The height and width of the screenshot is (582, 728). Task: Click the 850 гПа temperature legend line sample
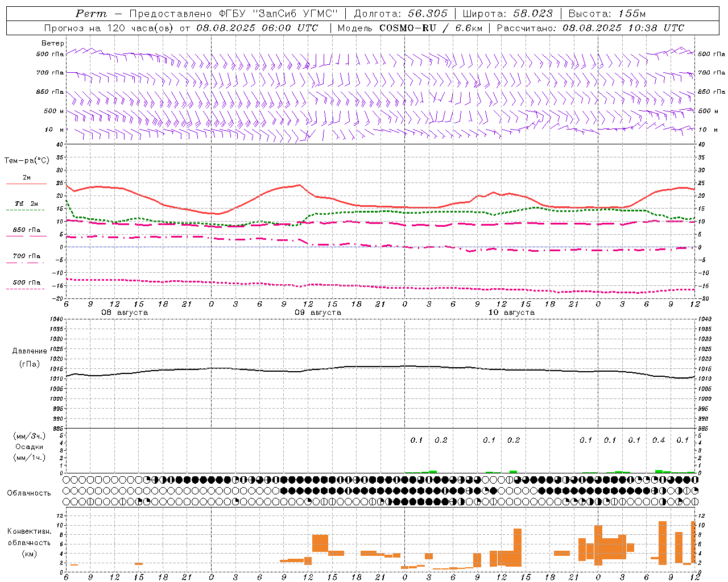pyautogui.click(x=26, y=236)
